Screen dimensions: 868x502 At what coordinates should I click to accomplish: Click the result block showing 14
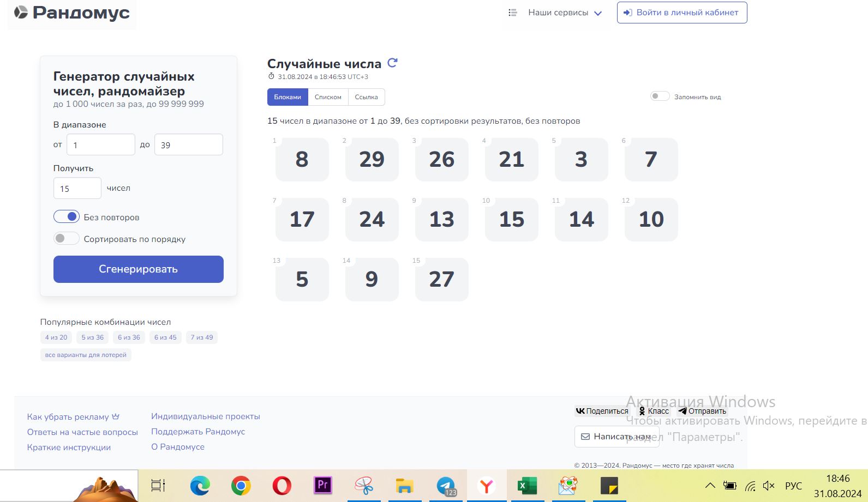click(582, 220)
